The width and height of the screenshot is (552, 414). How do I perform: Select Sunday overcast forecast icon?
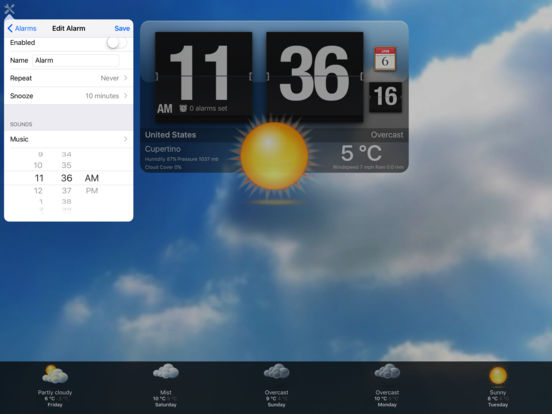[276, 371]
